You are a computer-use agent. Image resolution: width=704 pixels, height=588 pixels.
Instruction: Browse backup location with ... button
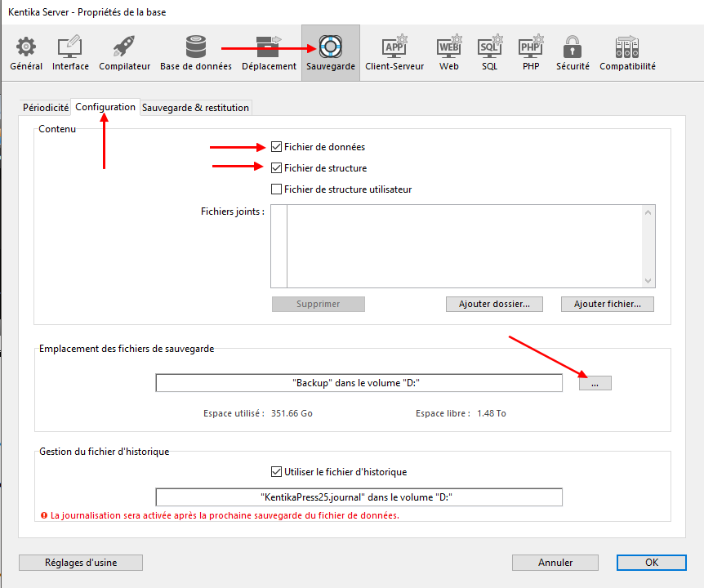pos(595,383)
